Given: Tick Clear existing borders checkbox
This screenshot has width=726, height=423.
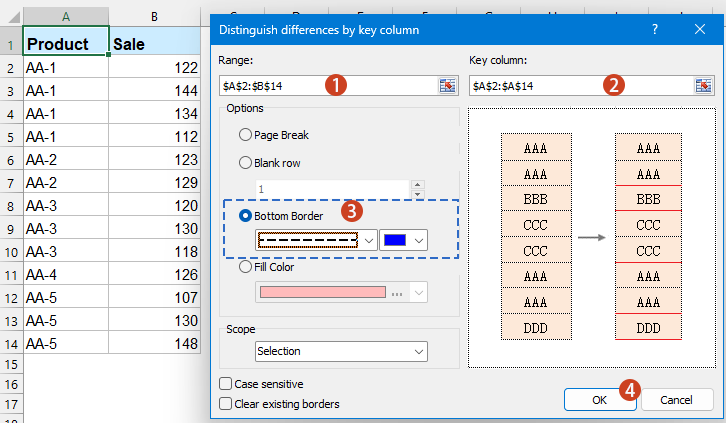Looking at the screenshot, I should click(225, 404).
